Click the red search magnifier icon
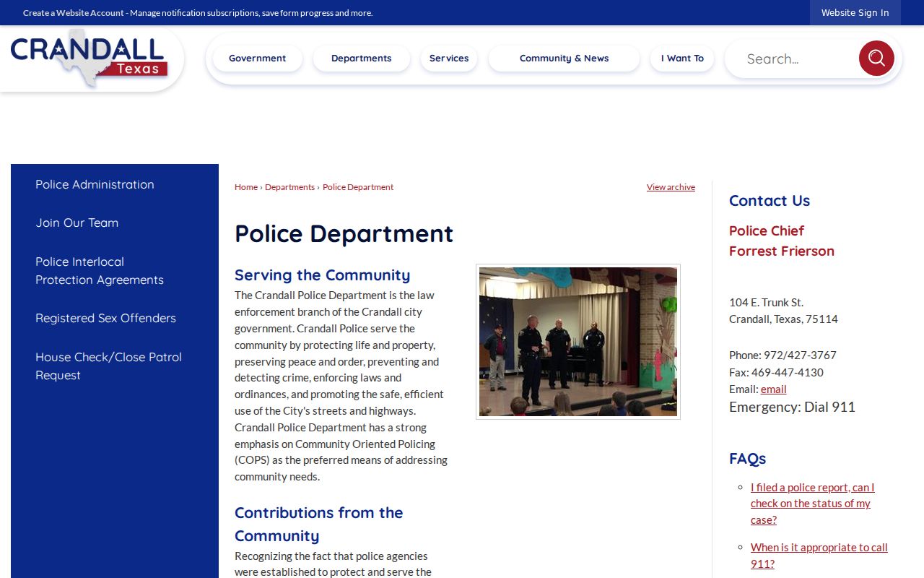 point(876,59)
